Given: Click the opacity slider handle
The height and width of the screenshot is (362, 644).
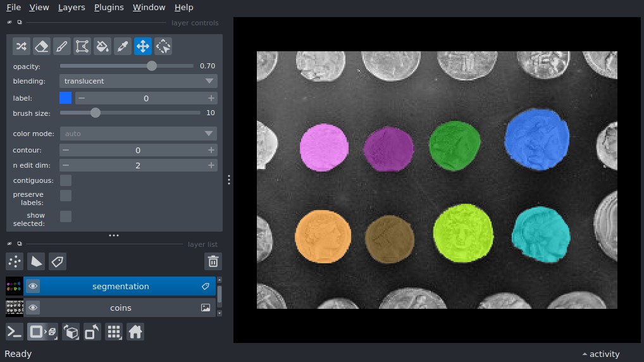Looking at the screenshot, I should (152, 66).
